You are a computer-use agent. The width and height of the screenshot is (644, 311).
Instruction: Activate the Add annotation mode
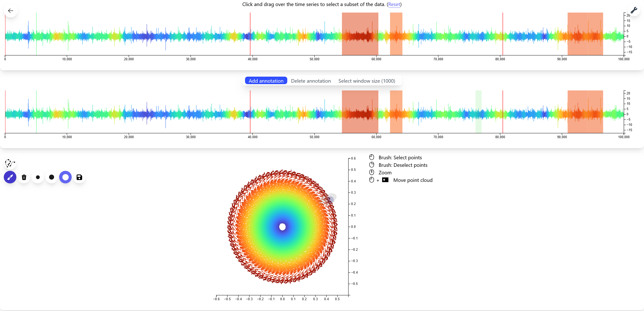[266, 81]
